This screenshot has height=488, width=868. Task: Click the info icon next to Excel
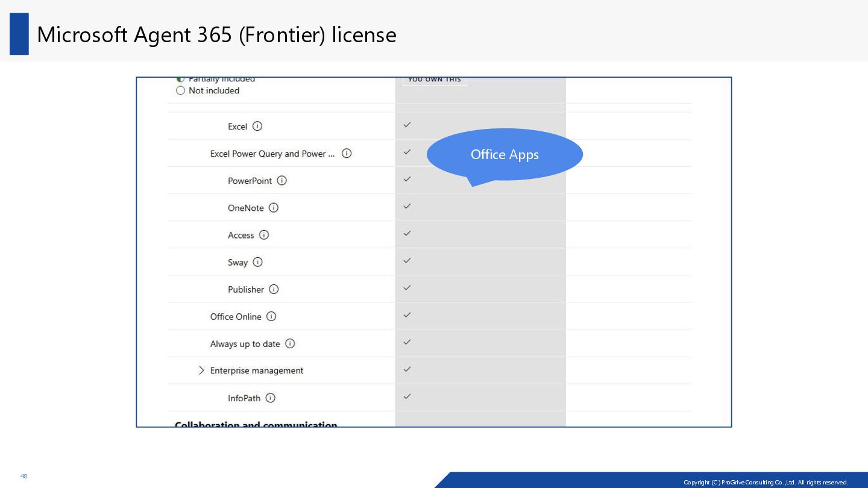pos(257,127)
